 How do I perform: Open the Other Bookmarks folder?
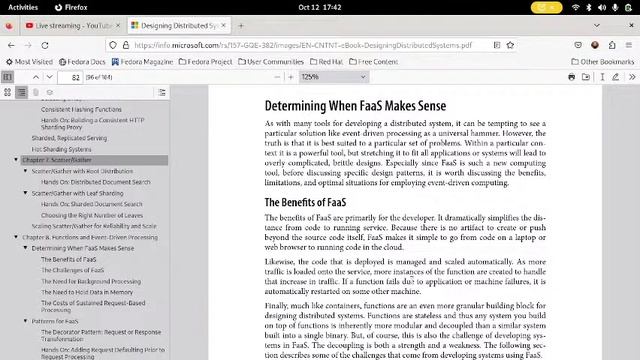603,62
